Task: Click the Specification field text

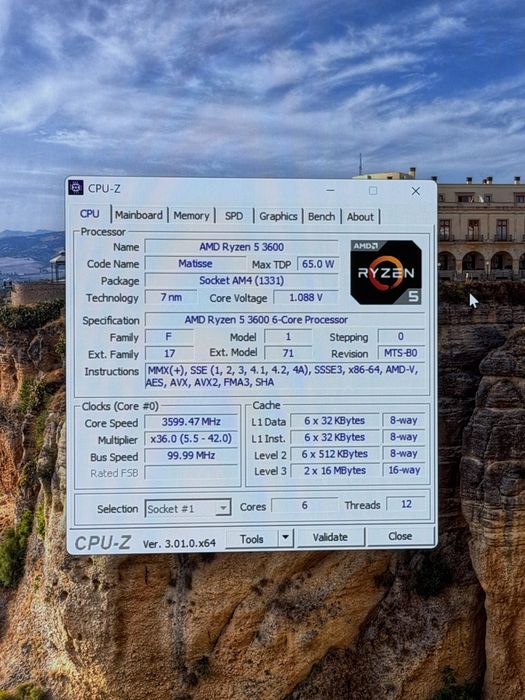Action: [285, 320]
